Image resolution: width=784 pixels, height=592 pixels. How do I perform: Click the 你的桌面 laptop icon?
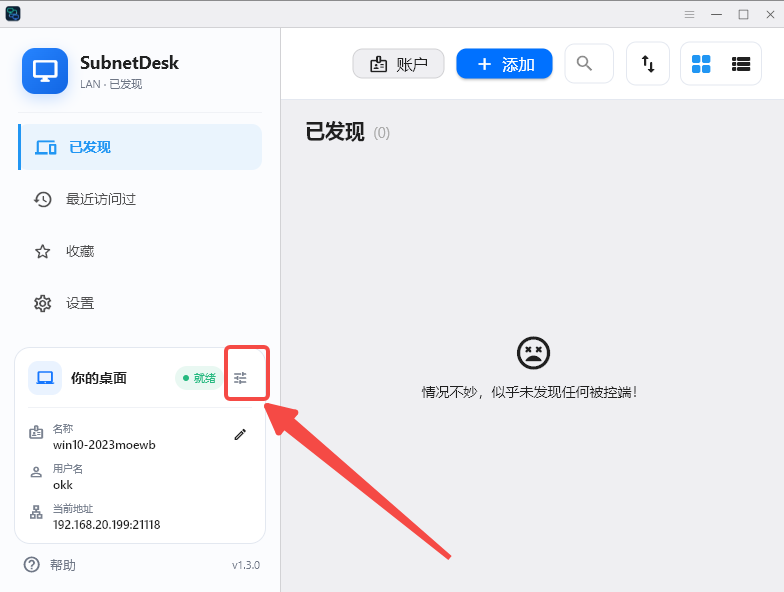[x=45, y=378]
